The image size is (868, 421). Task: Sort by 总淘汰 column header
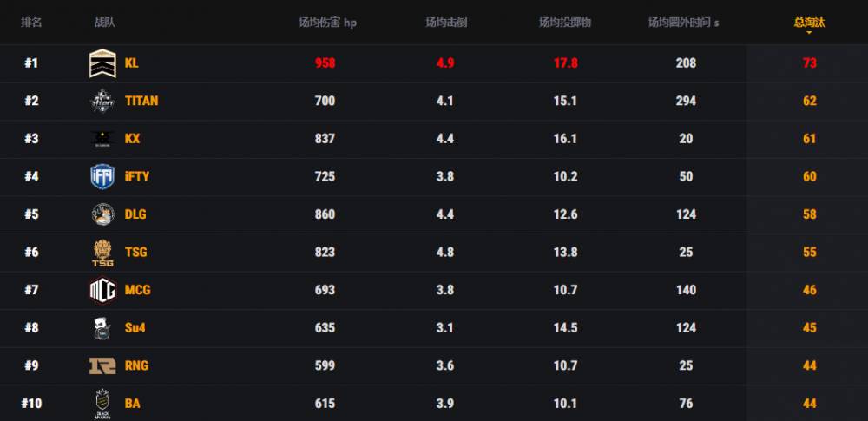click(809, 23)
